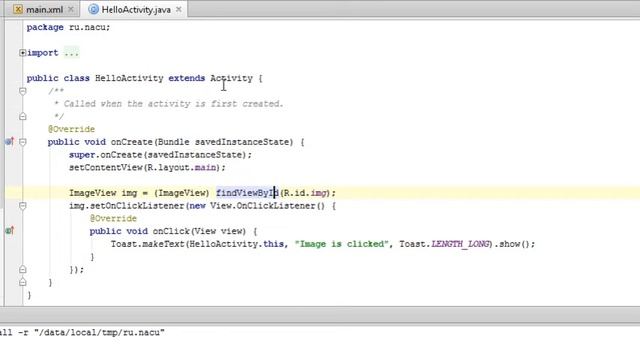Click the override gutter icon next to onCreate
This screenshot has width=640, height=360.
(9, 142)
